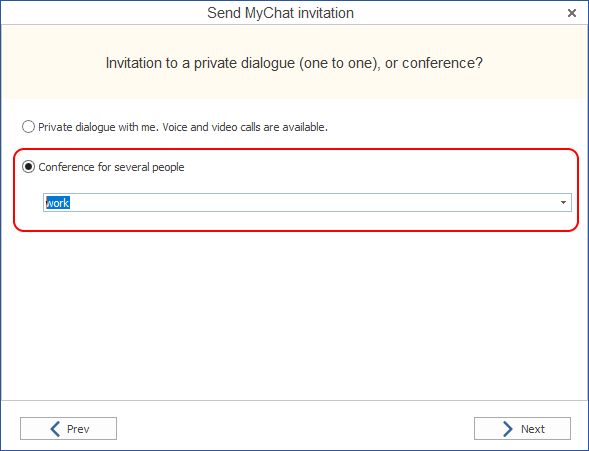The image size is (589, 451).
Task: Click the 'Private dialogue with me' label text
Action: tap(183, 127)
